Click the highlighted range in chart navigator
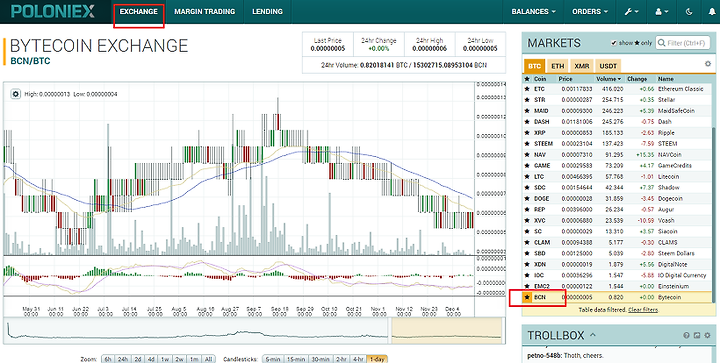This screenshot has width=720, height=363. 446,330
